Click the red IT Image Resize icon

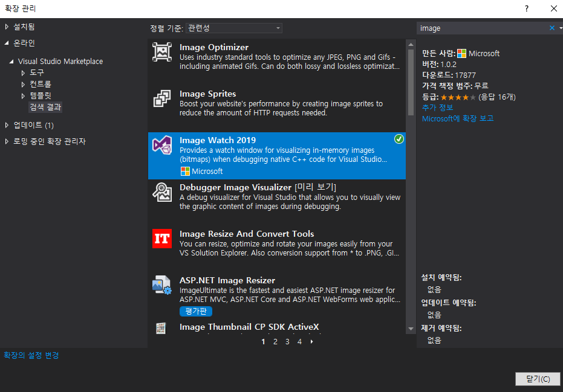click(162, 239)
